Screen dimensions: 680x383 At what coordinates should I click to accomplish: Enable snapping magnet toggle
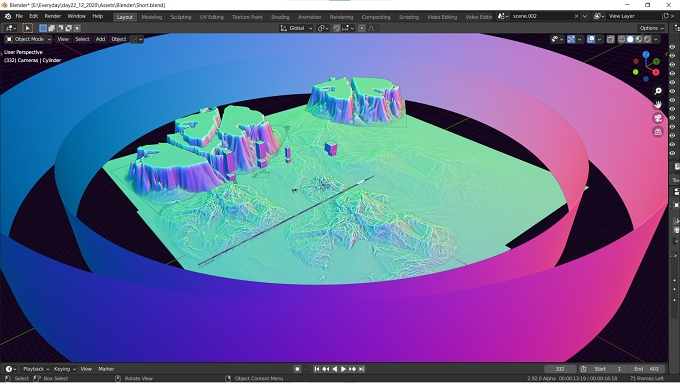pyautogui.click(x=337, y=28)
